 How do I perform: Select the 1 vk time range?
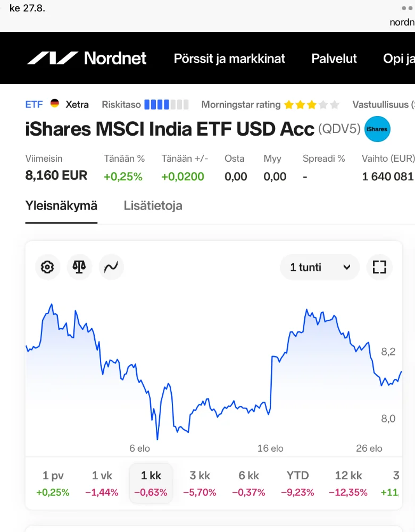(102, 483)
